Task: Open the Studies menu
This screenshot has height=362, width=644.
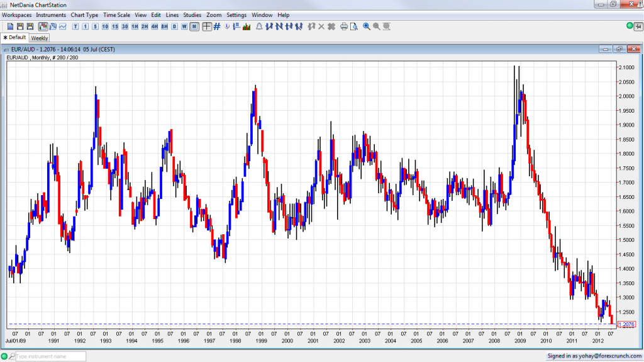Action: coord(192,14)
